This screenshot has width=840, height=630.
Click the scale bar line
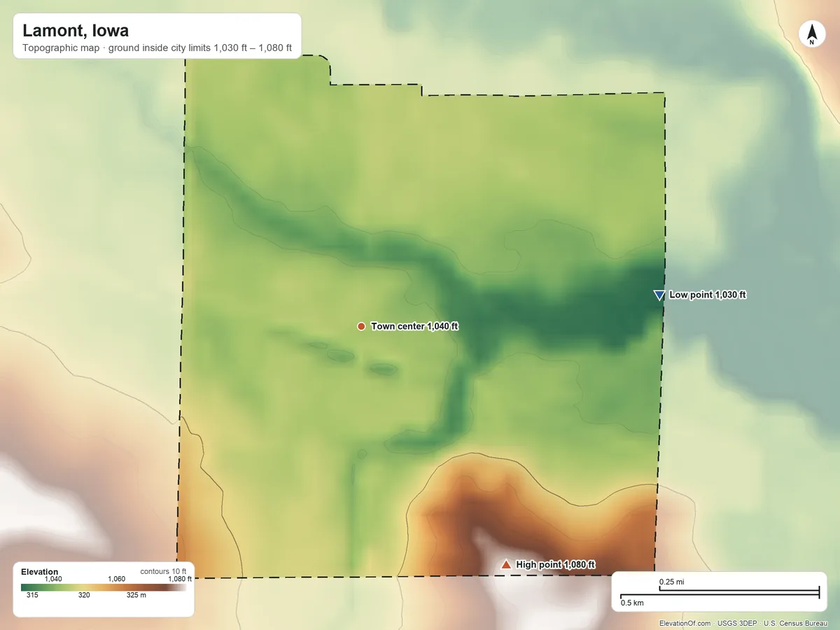point(720,593)
